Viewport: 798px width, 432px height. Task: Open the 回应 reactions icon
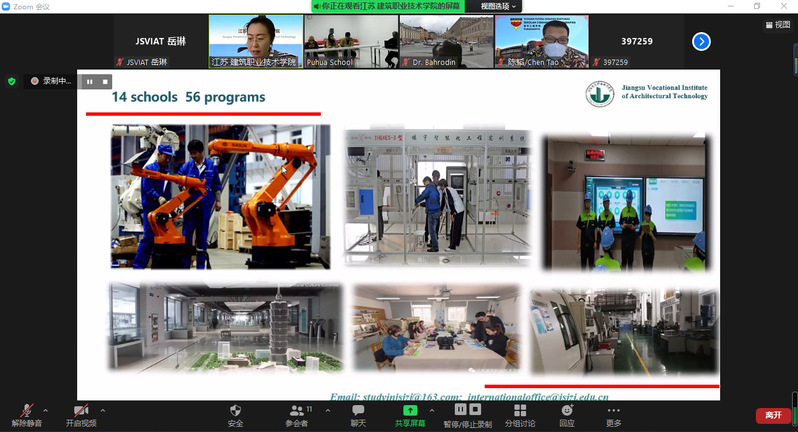click(x=567, y=412)
